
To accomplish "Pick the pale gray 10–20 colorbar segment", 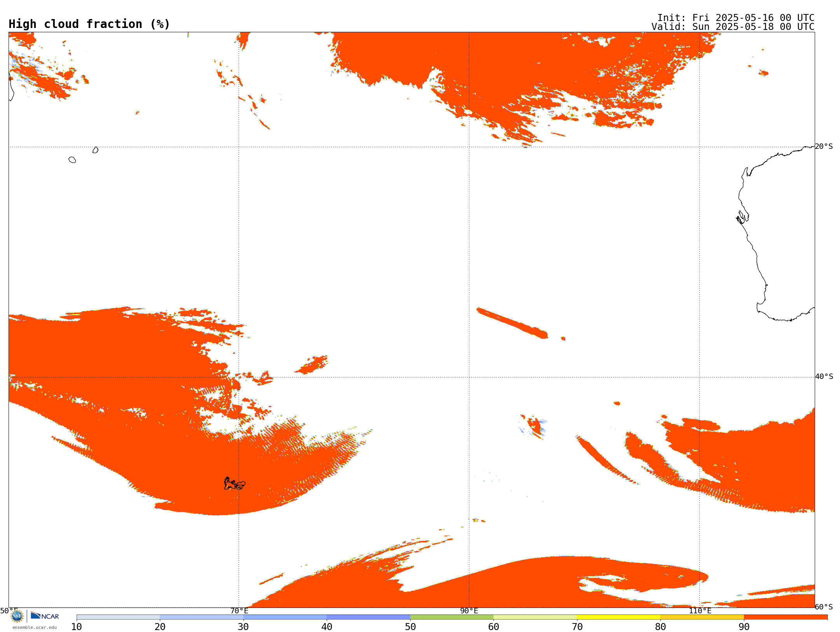I will 118,617.
